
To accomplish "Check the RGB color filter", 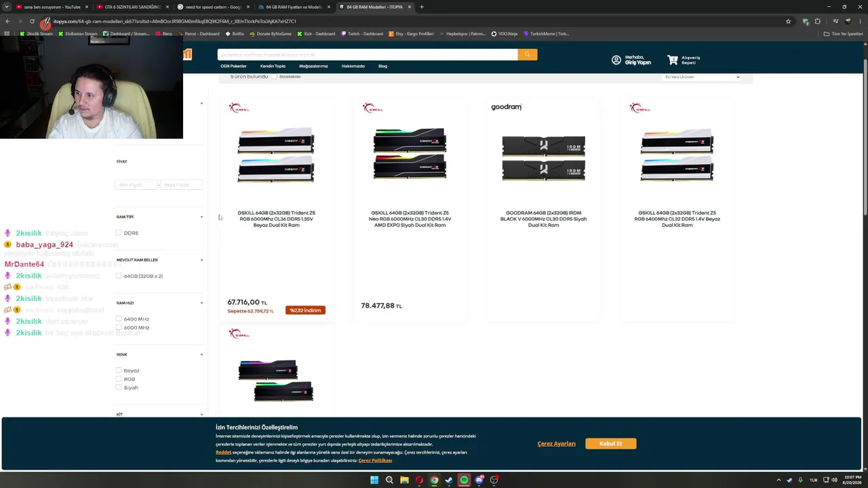I will [x=119, y=379].
